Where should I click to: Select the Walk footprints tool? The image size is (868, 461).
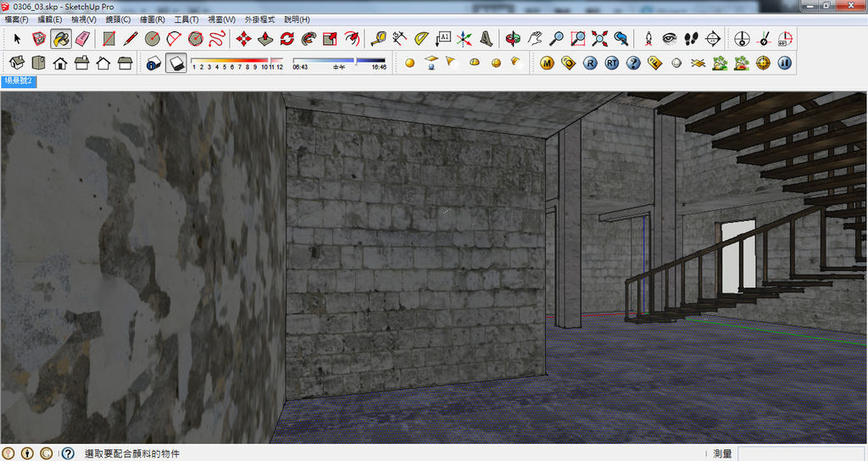(x=692, y=39)
